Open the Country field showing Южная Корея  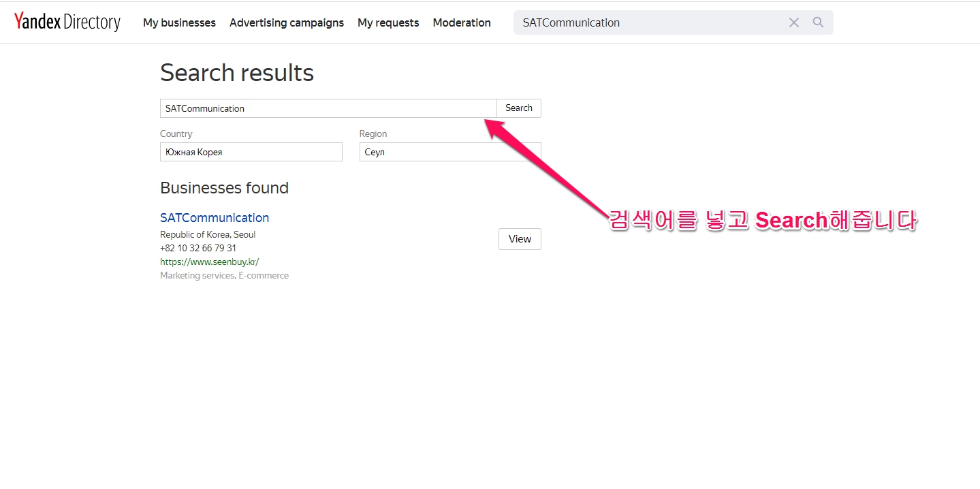tap(251, 152)
